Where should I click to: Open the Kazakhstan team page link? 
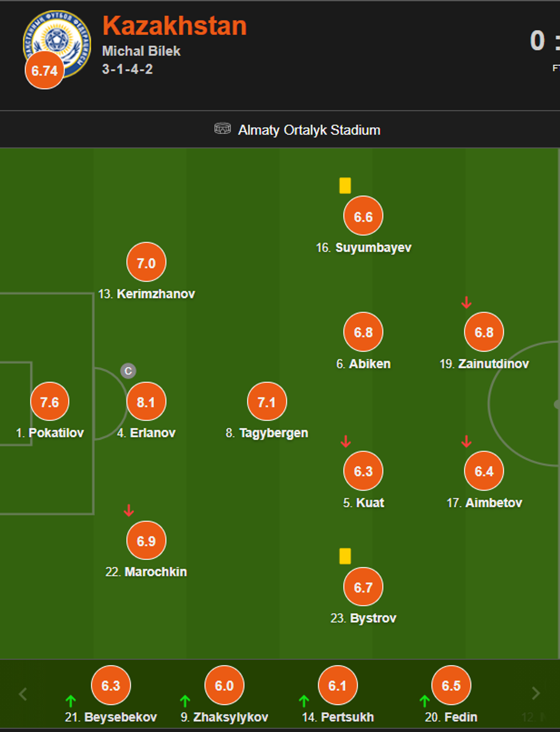pos(174,26)
